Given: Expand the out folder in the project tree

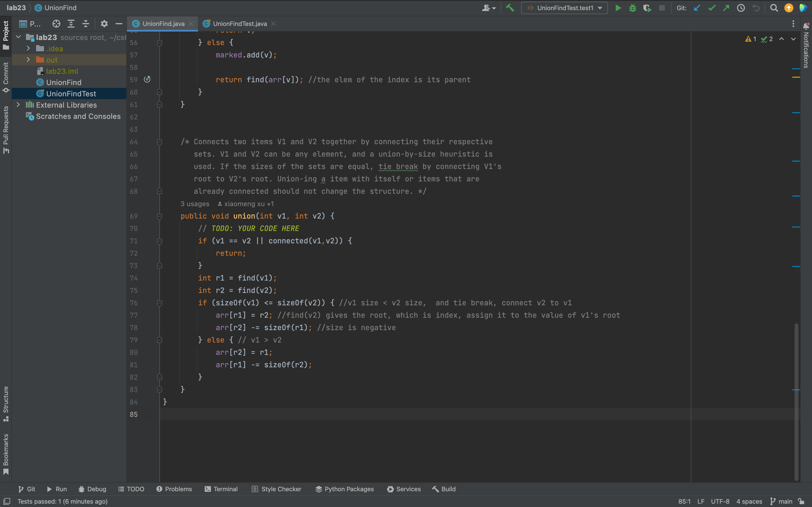Looking at the screenshot, I should point(28,60).
